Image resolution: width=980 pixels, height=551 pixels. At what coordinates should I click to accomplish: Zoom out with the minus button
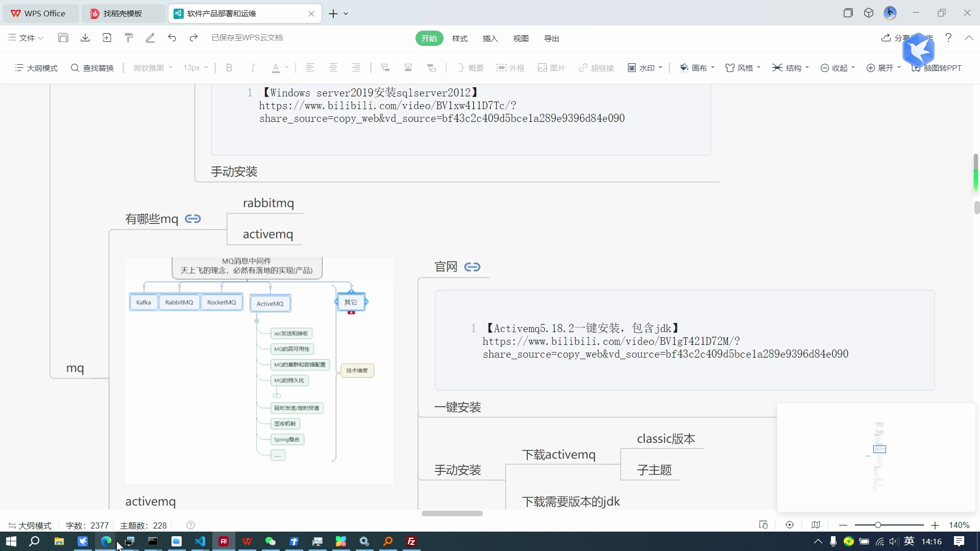tap(843, 525)
